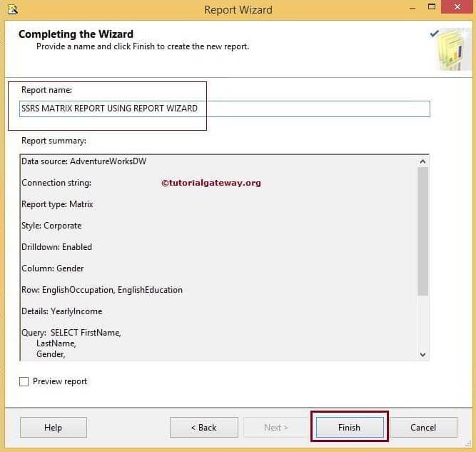This screenshot has height=452, width=476.
Task: Click the summary scroll up arrow
Action: click(422, 161)
